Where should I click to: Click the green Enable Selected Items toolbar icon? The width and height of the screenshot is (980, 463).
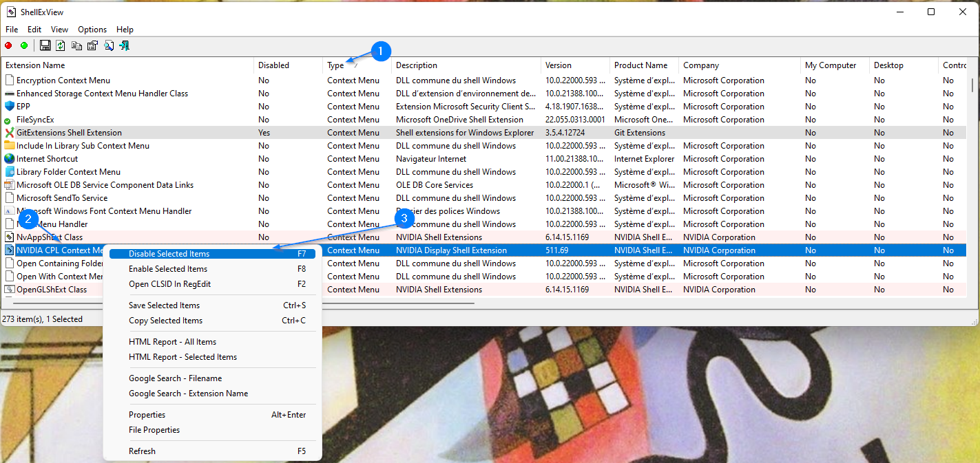24,45
